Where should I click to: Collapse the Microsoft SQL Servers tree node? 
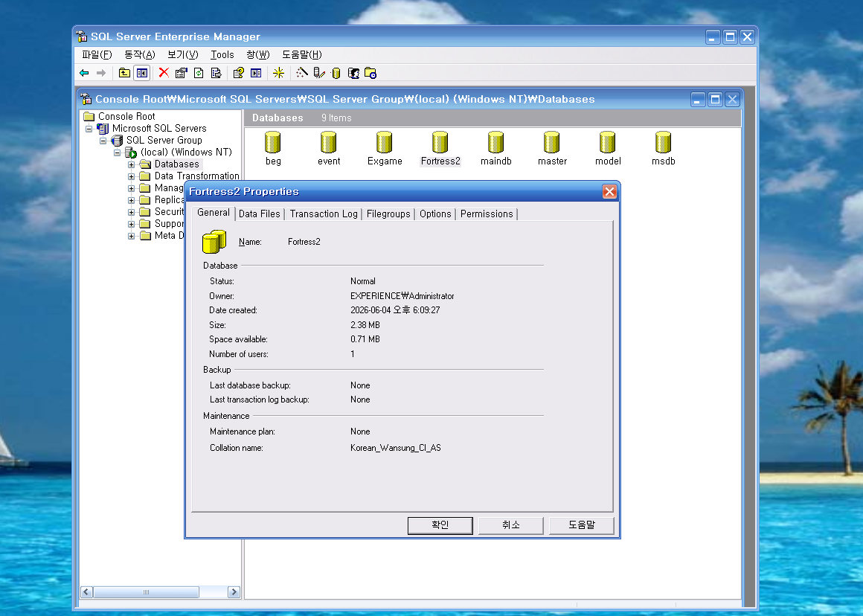89,129
